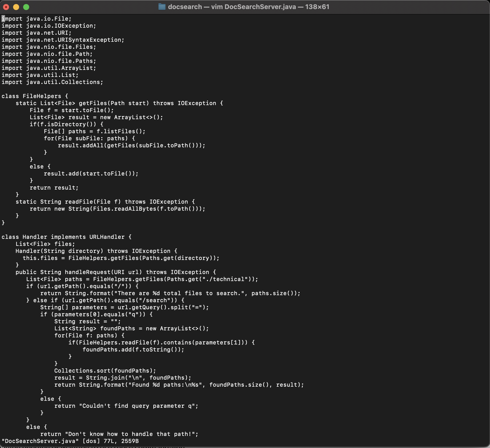Screen dimensions: 490x448
Task: Click the 'There are %d total files' line
Action: (171, 293)
